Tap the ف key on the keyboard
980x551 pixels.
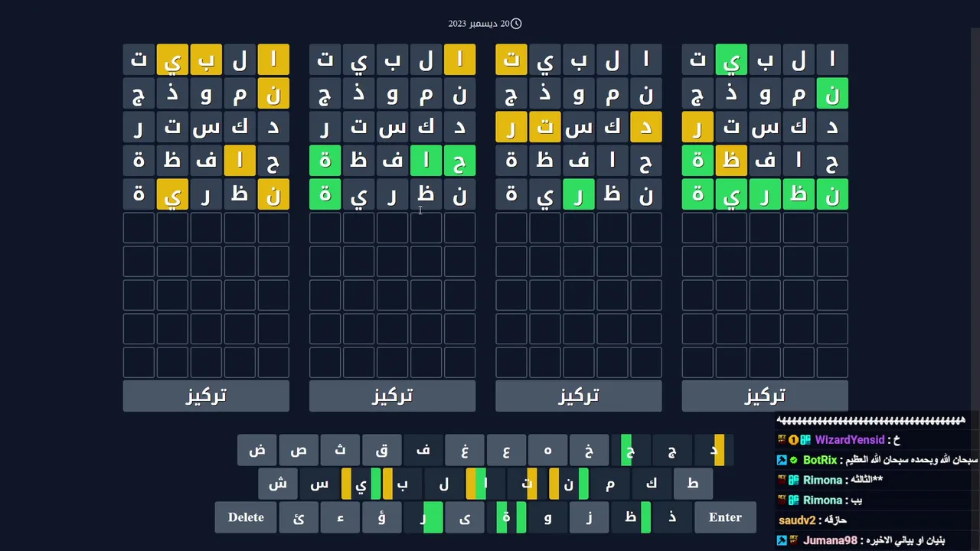coord(423,450)
